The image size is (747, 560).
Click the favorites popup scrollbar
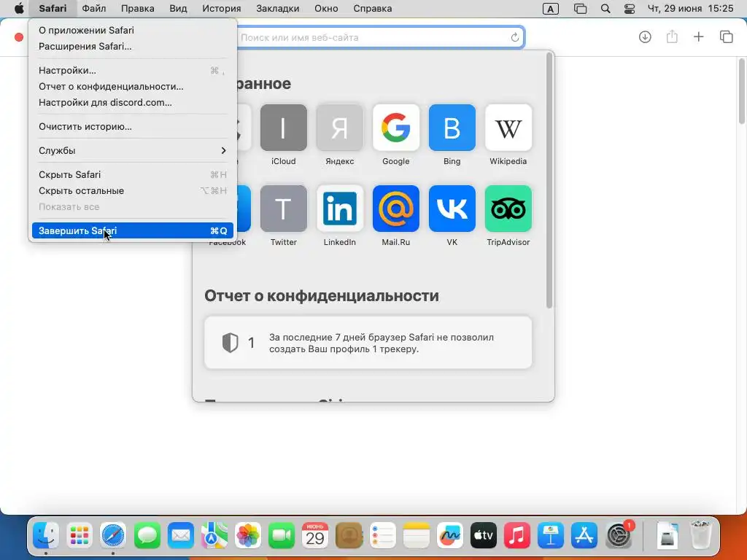point(549,181)
